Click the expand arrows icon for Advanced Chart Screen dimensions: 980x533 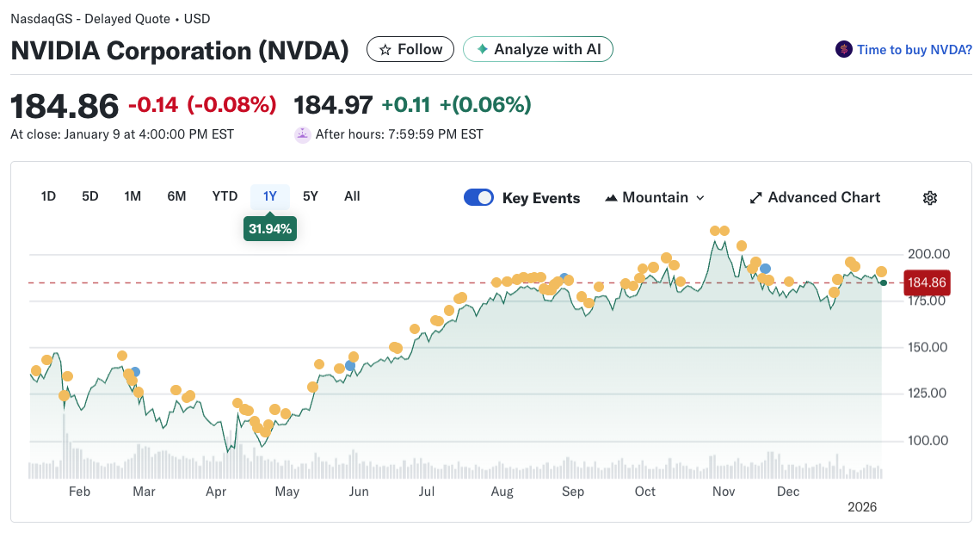coord(756,198)
